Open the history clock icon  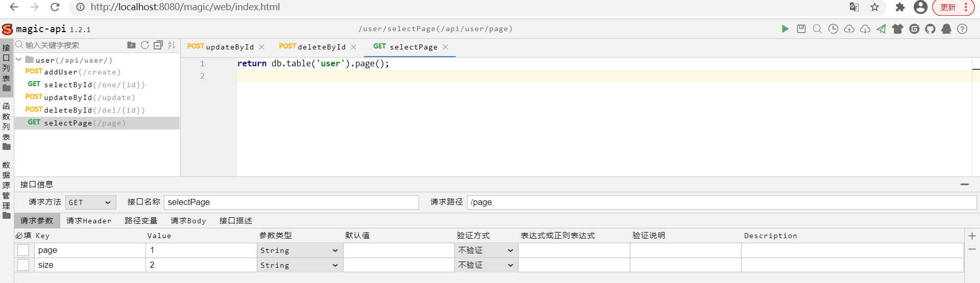833,29
